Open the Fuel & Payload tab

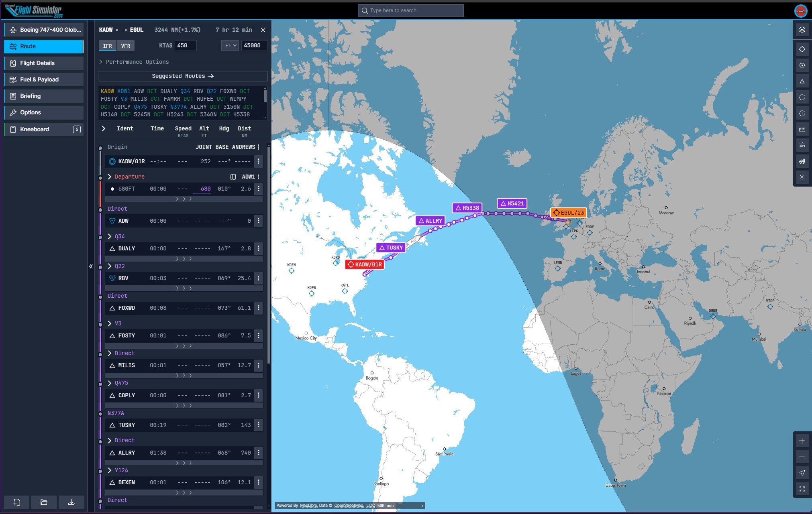click(x=44, y=79)
